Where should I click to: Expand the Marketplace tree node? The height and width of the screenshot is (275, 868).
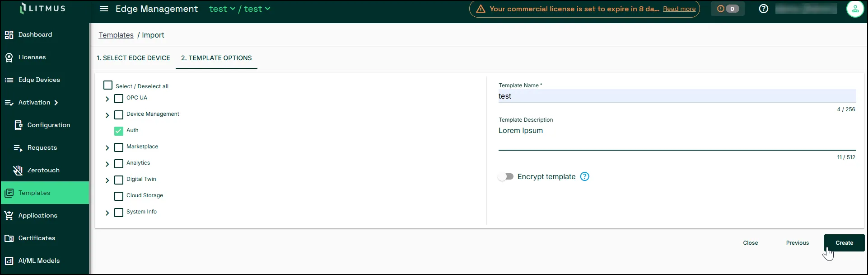coord(107,148)
